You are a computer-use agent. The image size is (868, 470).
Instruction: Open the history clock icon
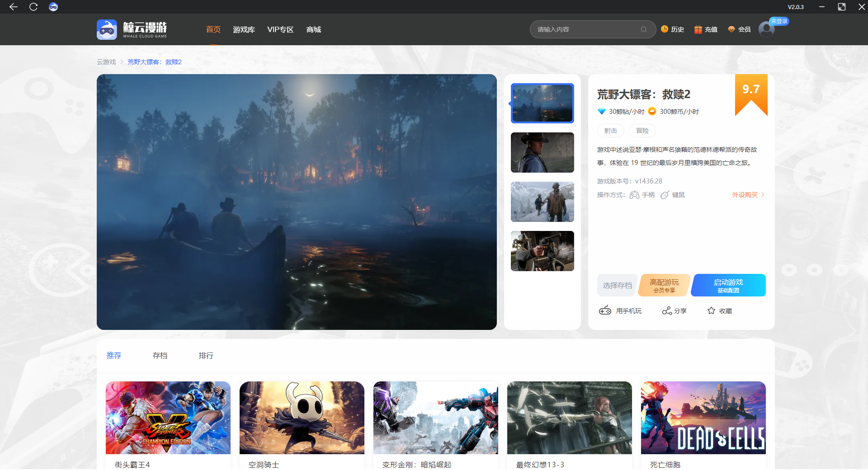tap(665, 29)
